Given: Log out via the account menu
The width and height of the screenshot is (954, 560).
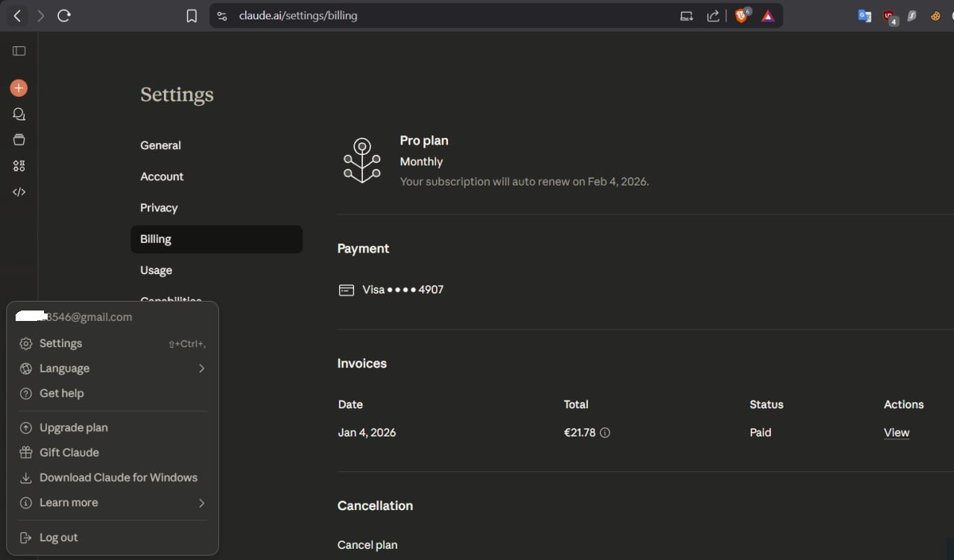Looking at the screenshot, I should pyautogui.click(x=113, y=538).
